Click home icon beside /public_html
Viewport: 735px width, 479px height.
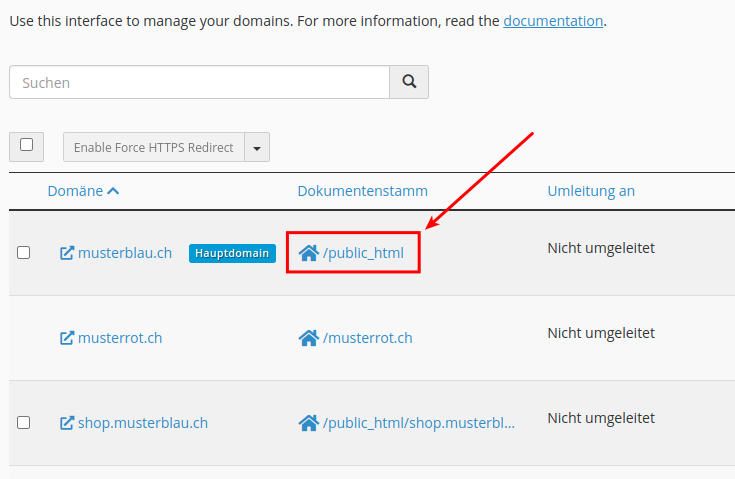pyautogui.click(x=309, y=253)
